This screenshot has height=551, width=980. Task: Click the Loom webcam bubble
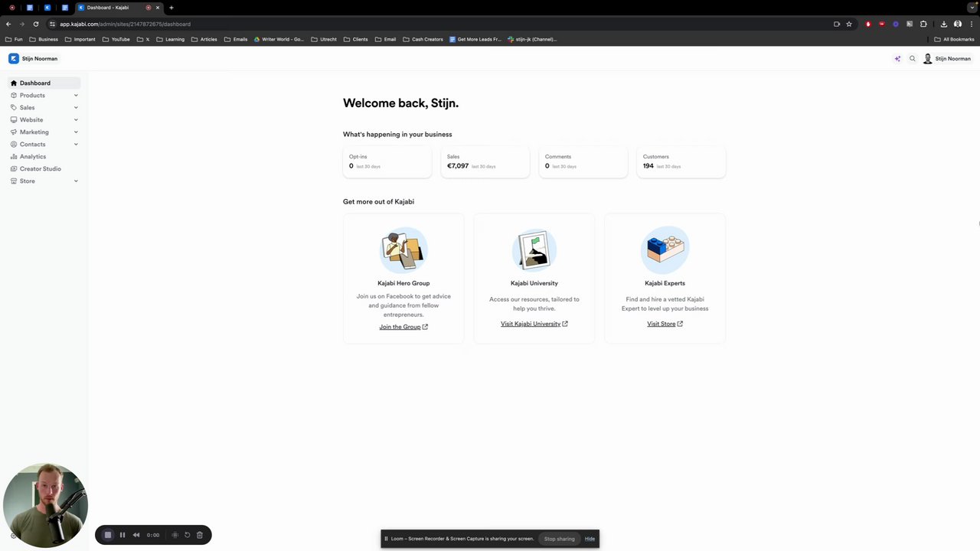(x=45, y=505)
